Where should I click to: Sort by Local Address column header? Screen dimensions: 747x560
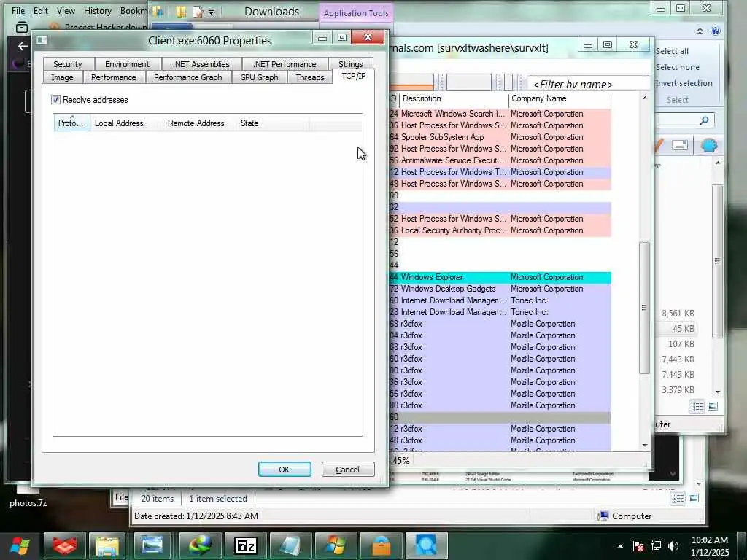126,122
